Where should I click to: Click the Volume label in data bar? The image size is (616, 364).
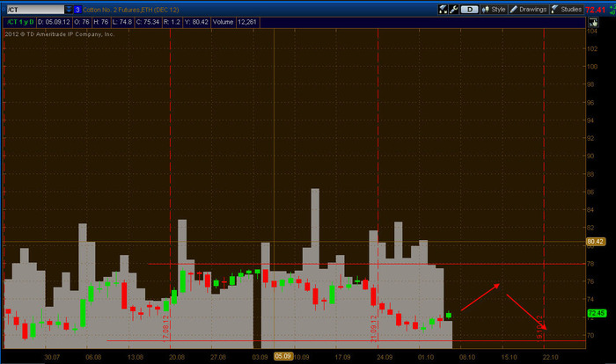tap(224, 22)
